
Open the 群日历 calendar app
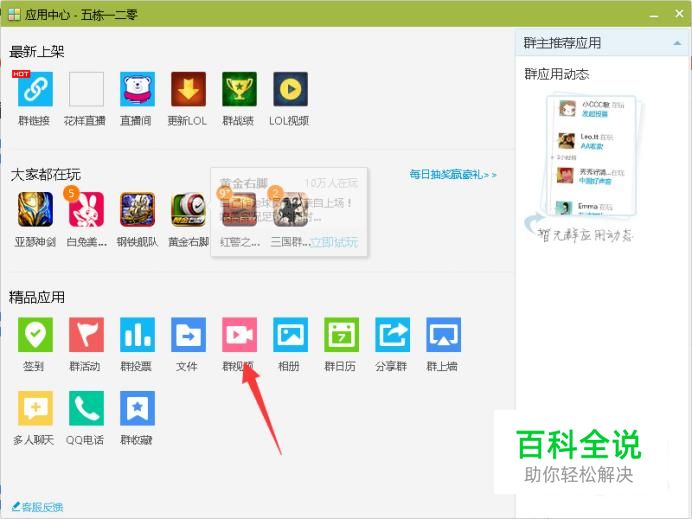(342, 335)
